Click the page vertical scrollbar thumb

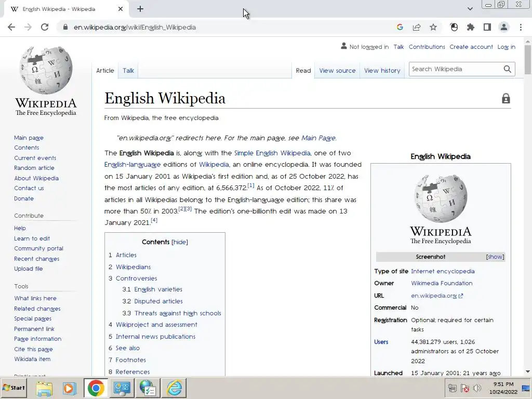click(528, 60)
